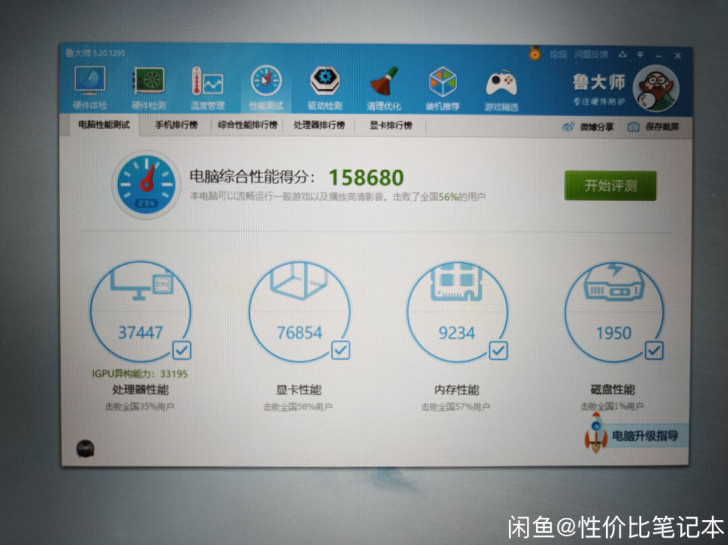Open the title bar main menu dropdown arrow
728x545 pixels.
(640, 55)
